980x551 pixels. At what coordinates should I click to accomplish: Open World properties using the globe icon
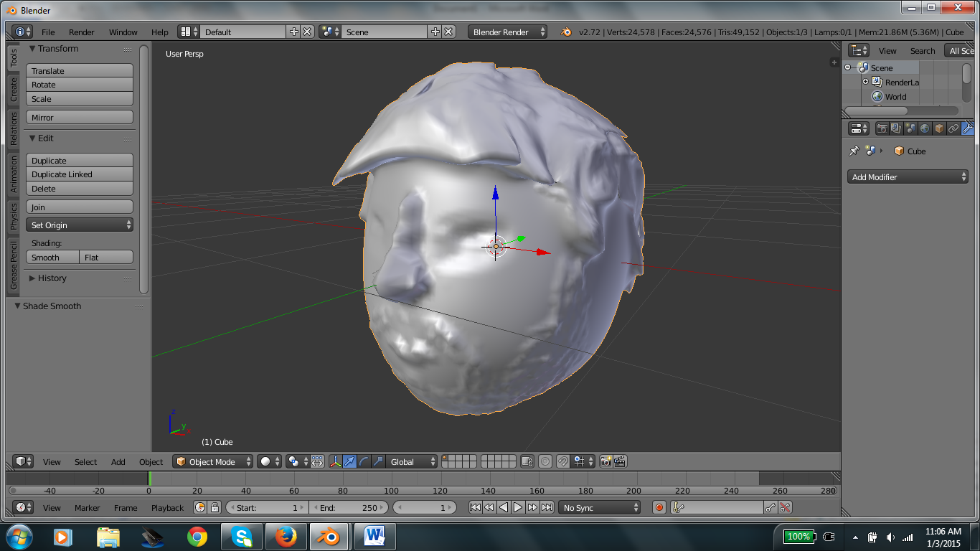click(923, 128)
